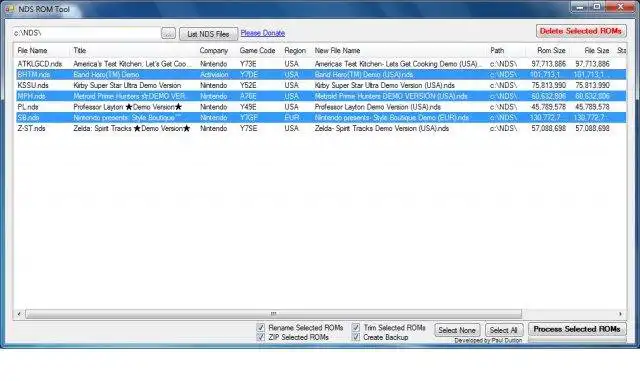
Task: Select the SB.nds row
Action: point(321,118)
